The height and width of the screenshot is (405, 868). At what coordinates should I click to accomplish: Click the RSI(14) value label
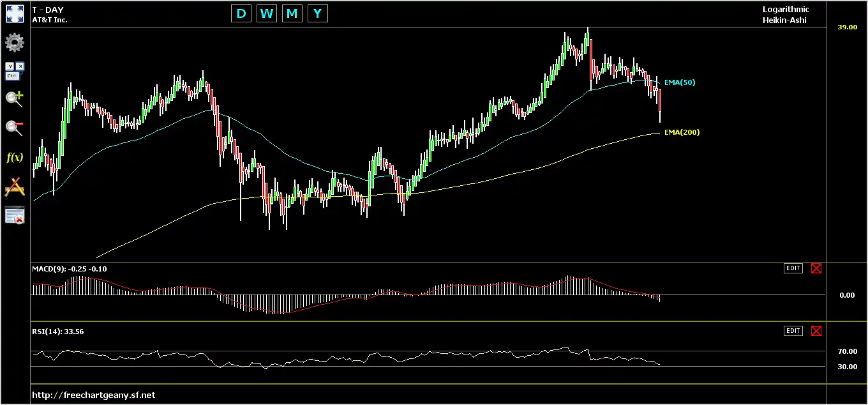(x=58, y=332)
